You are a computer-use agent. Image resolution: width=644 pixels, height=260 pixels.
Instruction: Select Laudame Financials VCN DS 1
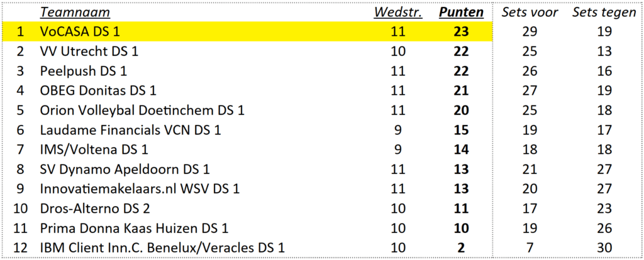130,130
